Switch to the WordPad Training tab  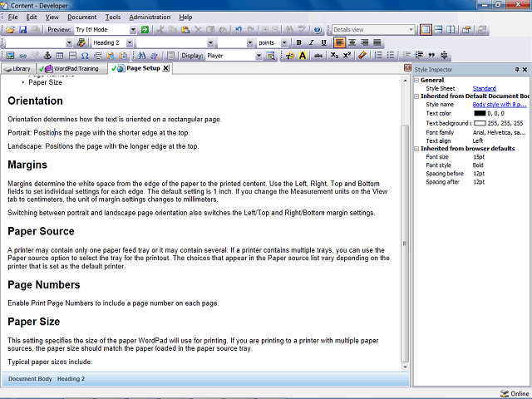click(x=71, y=69)
